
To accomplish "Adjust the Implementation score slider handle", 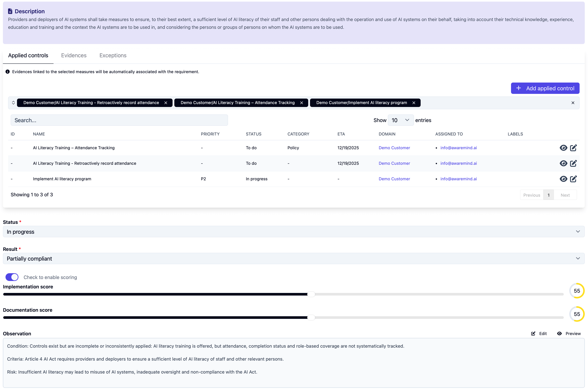I will pos(311,294).
